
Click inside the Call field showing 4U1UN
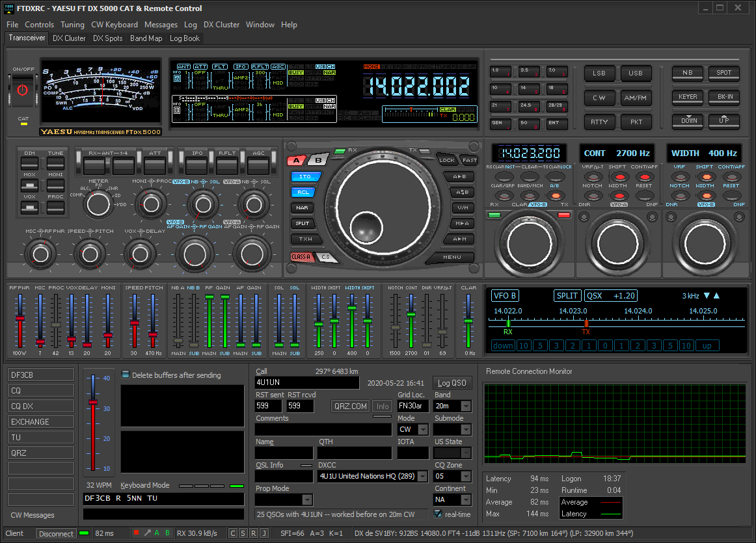(306, 383)
